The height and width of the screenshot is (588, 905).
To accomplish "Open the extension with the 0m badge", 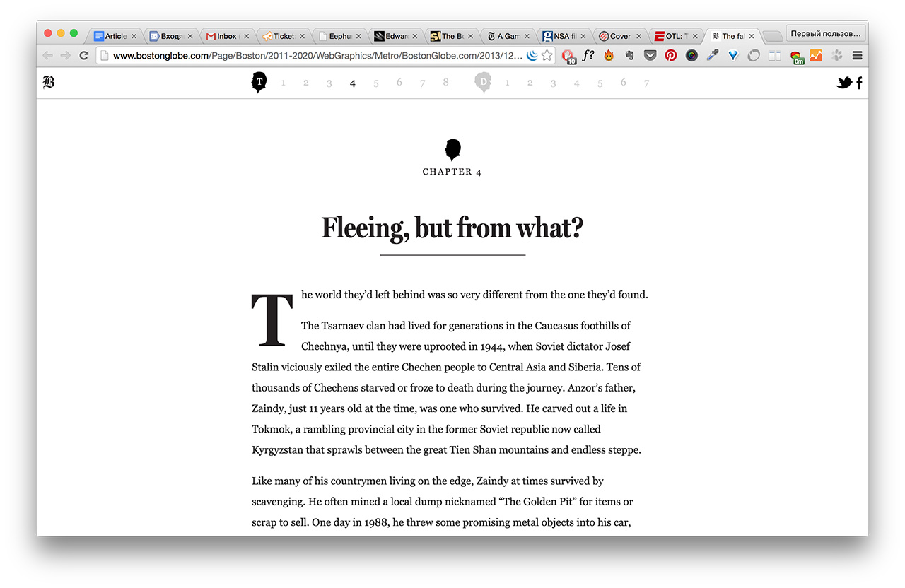I will 797,57.
